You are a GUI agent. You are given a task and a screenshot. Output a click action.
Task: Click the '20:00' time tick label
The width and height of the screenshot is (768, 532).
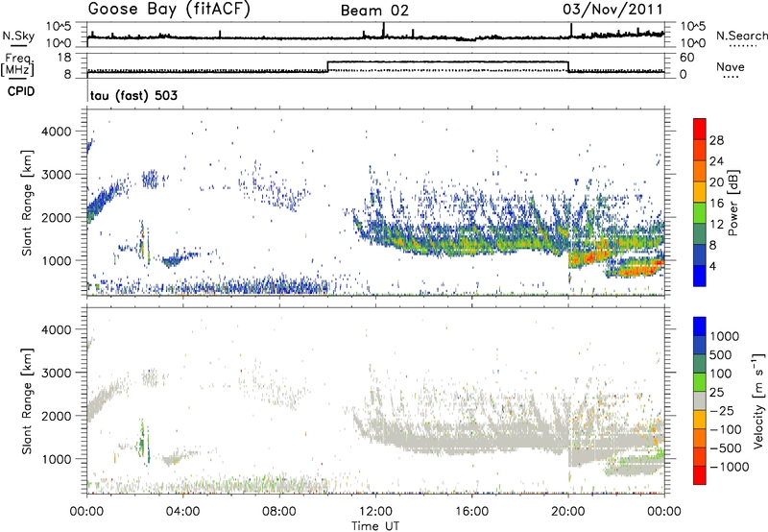point(568,512)
